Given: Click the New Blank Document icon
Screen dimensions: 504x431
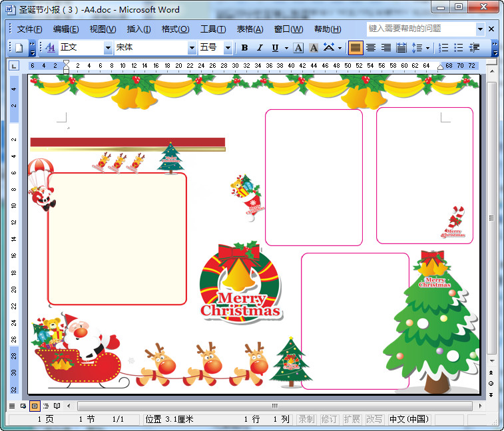Looking at the screenshot, I should click(x=19, y=48).
